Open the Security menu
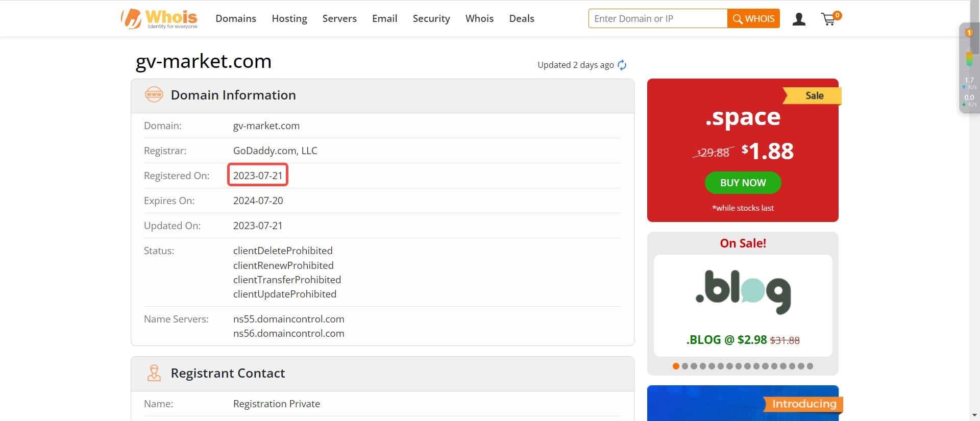The image size is (980, 421). 431,18
